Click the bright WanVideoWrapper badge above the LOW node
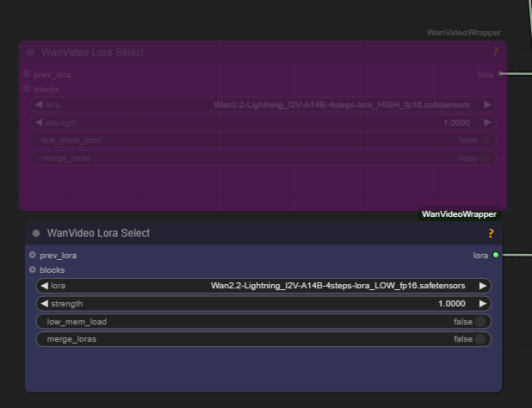 coord(459,214)
